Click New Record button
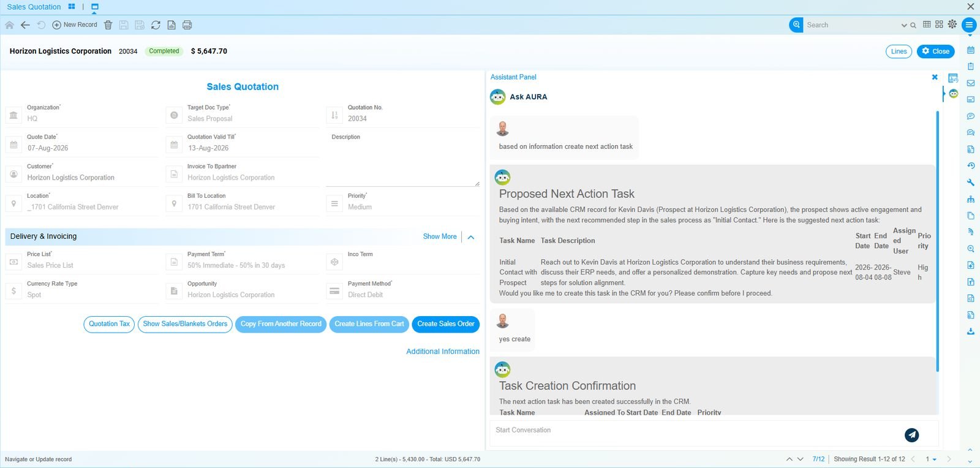Image resolution: width=980 pixels, height=468 pixels. click(75, 25)
